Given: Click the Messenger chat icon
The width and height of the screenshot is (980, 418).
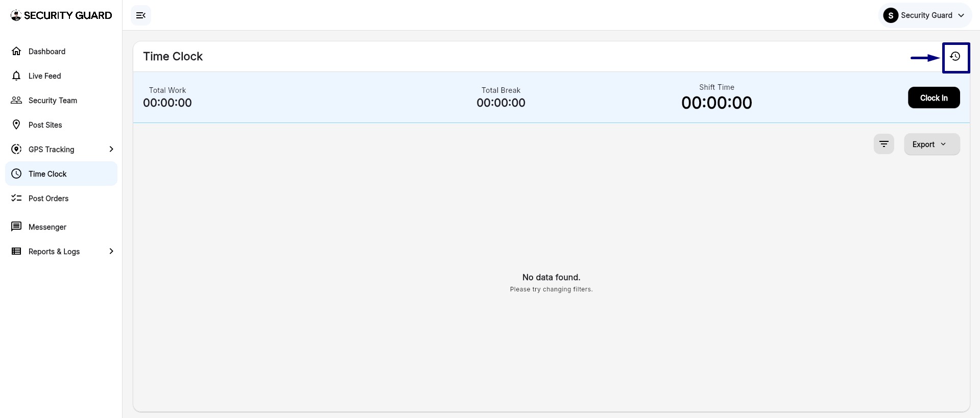Looking at the screenshot, I should (16, 227).
